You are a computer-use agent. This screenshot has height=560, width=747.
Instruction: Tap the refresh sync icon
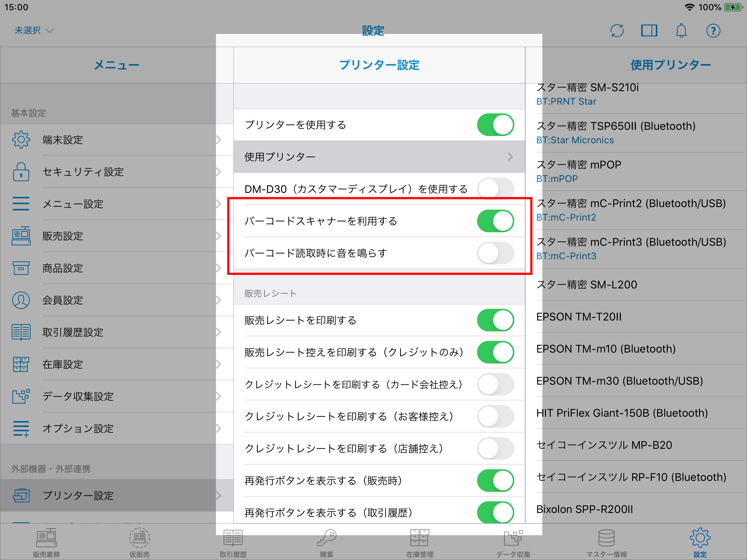(x=617, y=31)
